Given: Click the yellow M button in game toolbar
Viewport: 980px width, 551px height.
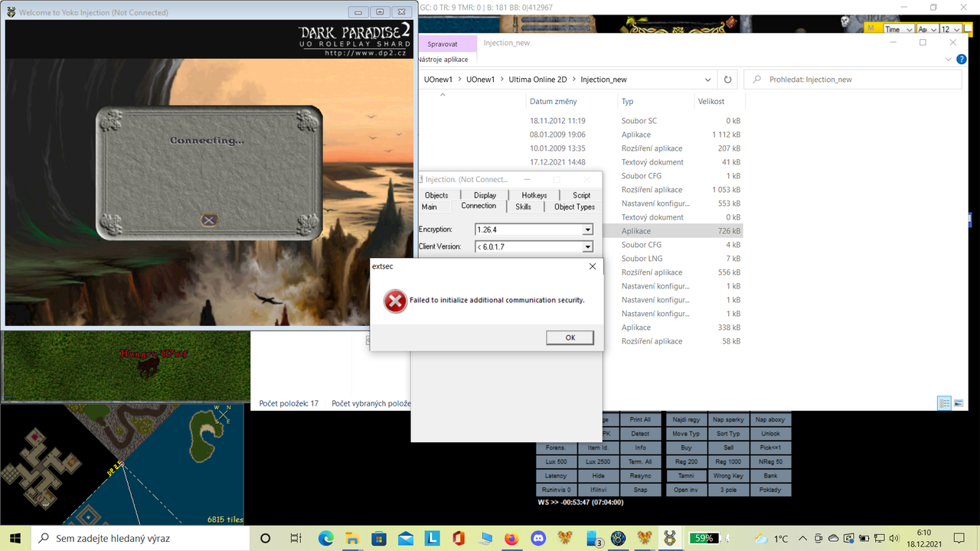Looking at the screenshot, I should (x=872, y=28).
